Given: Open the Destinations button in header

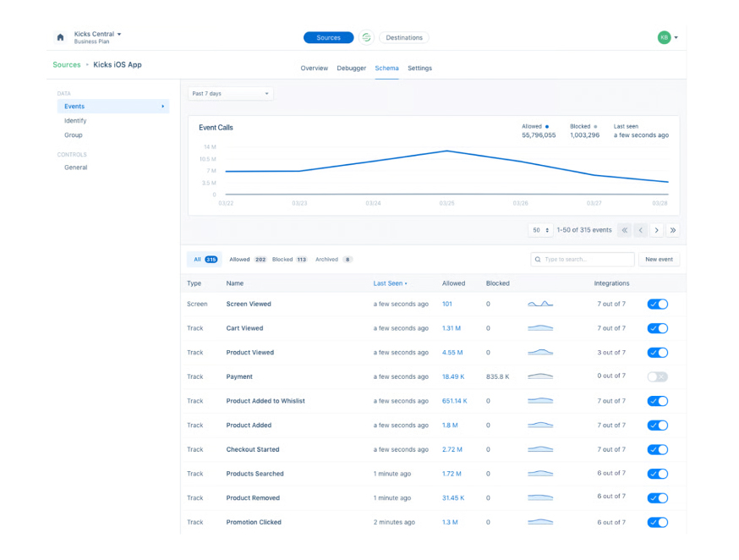Looking at the screenshot, I should tap(404, 37).
